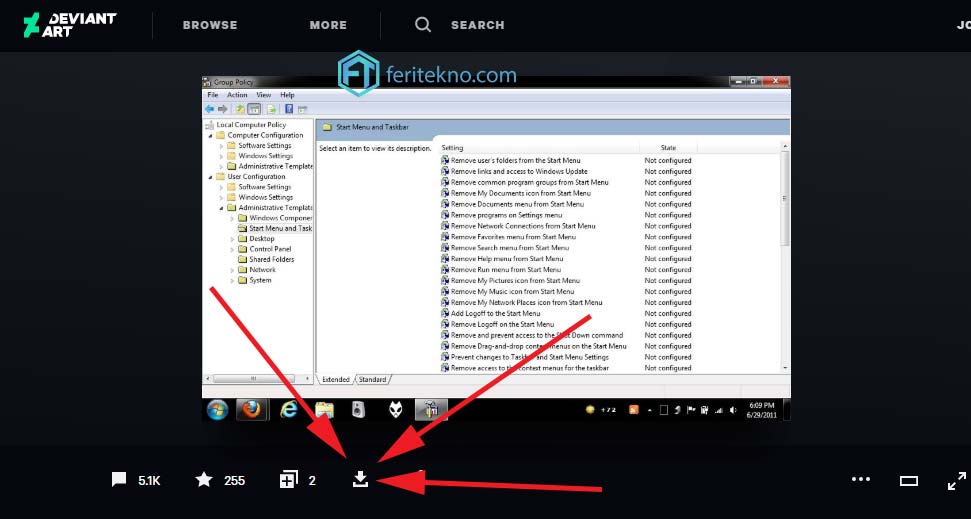Toggle the Show/Hide console tree icon
971x519 pixels.
tap(254, 109)
